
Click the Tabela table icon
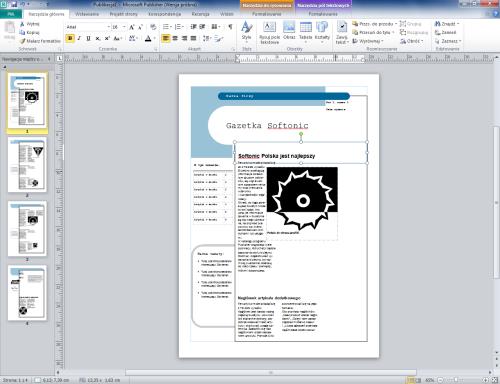coord(305,27)
